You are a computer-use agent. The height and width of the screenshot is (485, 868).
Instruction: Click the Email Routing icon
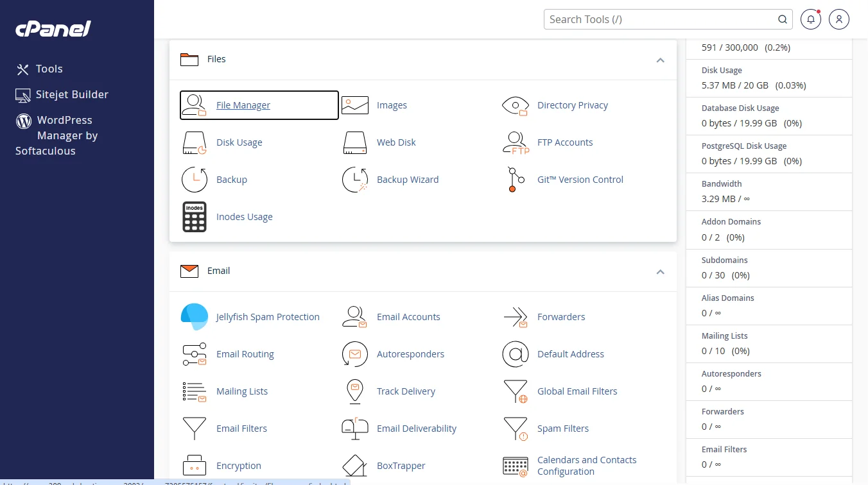(194, 354)
